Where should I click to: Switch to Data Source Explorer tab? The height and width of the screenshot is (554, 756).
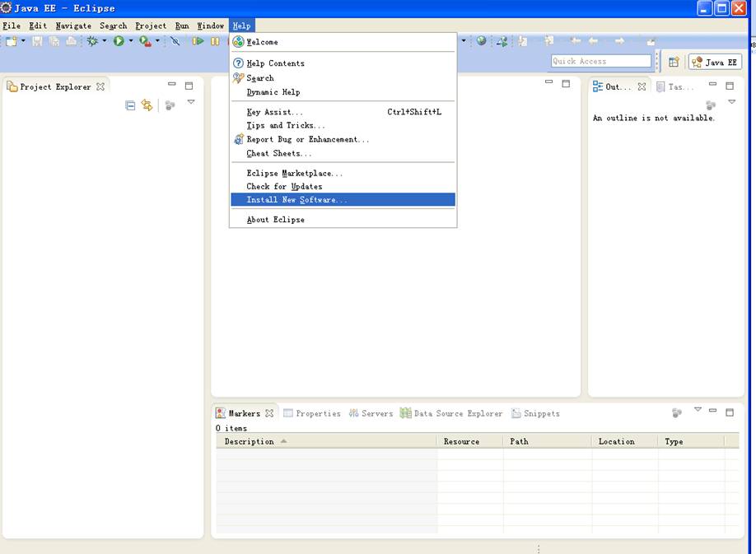(451, 413)
